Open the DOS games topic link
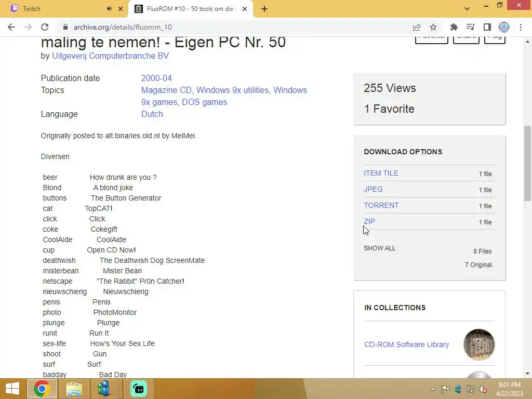Image resolution: width=532 pixels, height=399 pixels. pyautogui.click(x=204, y=102)
